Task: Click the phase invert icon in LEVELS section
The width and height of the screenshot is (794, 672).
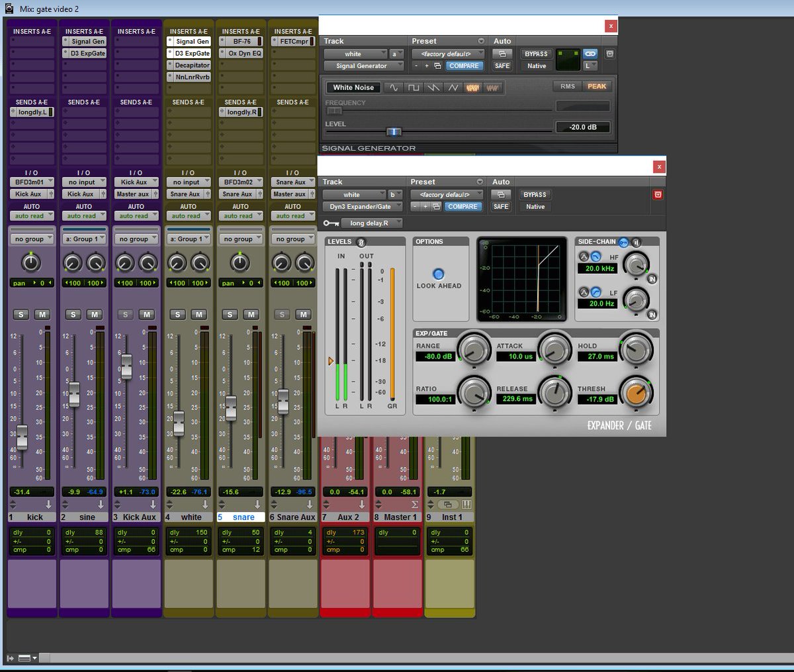Action: (361, 242)
